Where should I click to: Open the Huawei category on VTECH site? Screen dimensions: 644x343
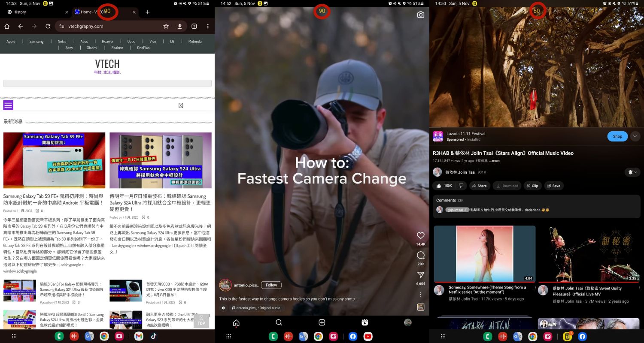click(107, 42)
